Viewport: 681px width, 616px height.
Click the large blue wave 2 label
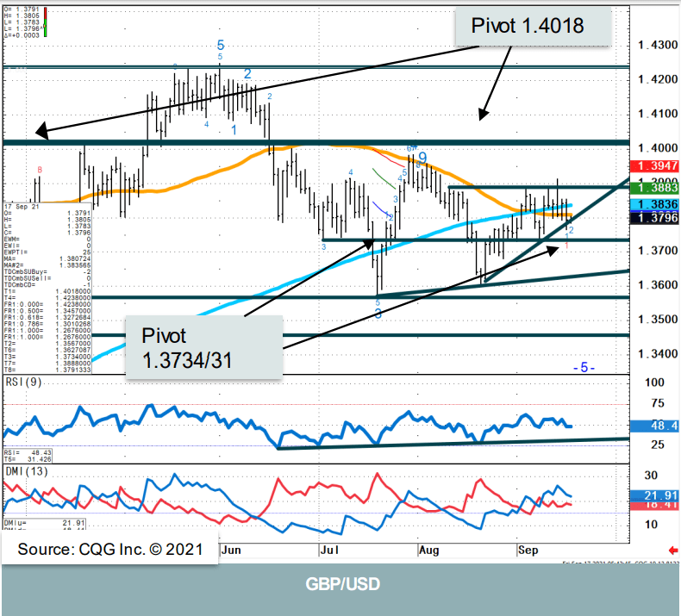coord(247,74)
